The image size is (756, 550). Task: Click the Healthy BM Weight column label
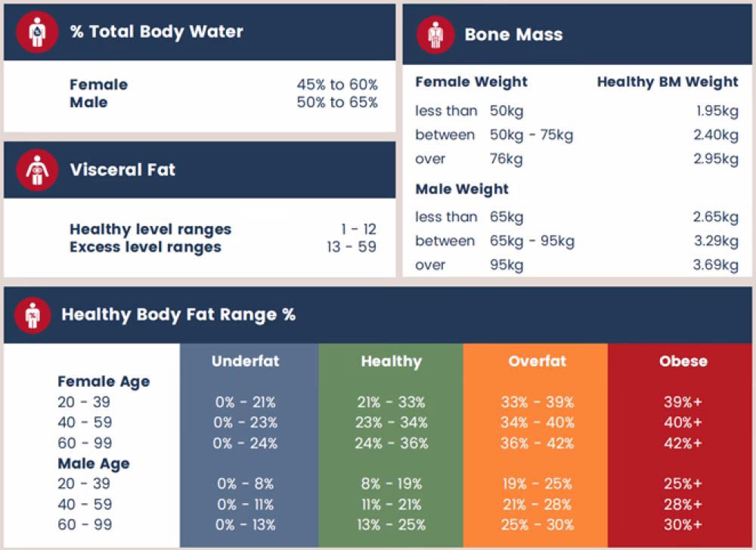pyautogui.click(x=668, y=82)
